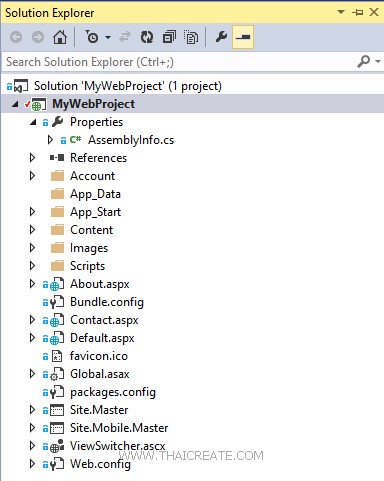This screenshot has width=384, height=481.
Task: Open the Window Position dropdown in title bar
Action: click(341, 12)
